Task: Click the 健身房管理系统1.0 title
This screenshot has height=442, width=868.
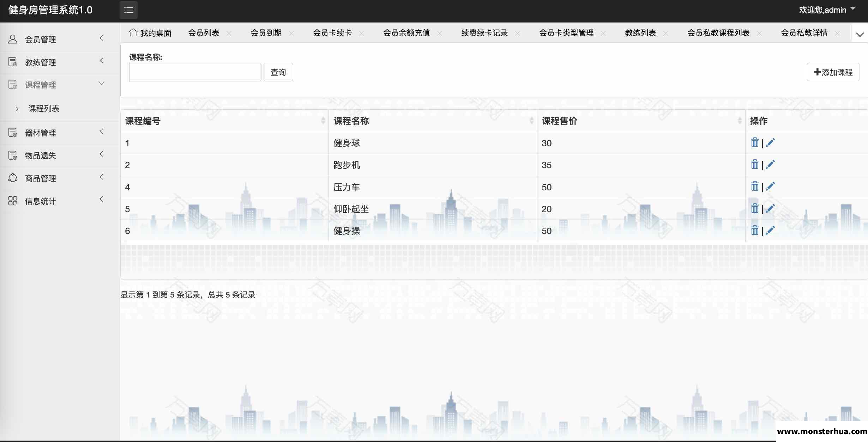Action: (50, 10)
